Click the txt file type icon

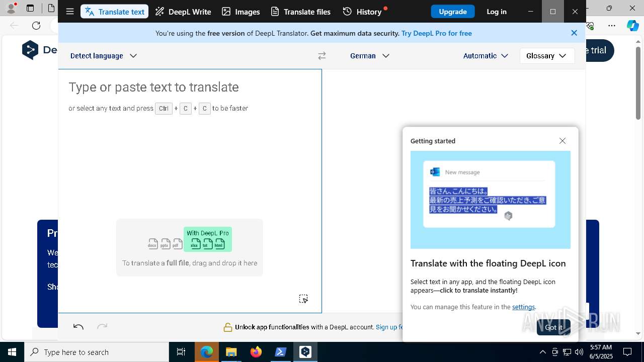click(207, 244)
